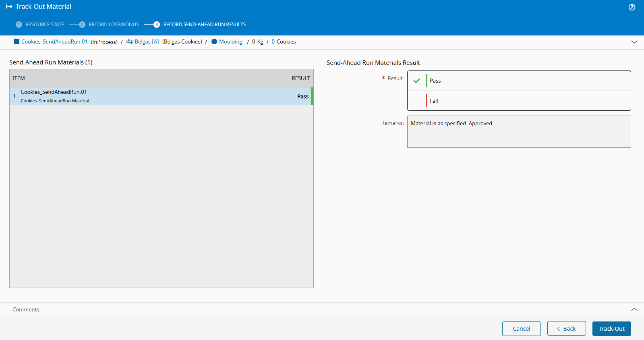
Task: Collapse the Comments section chevron
Action: tap(634, 309)
